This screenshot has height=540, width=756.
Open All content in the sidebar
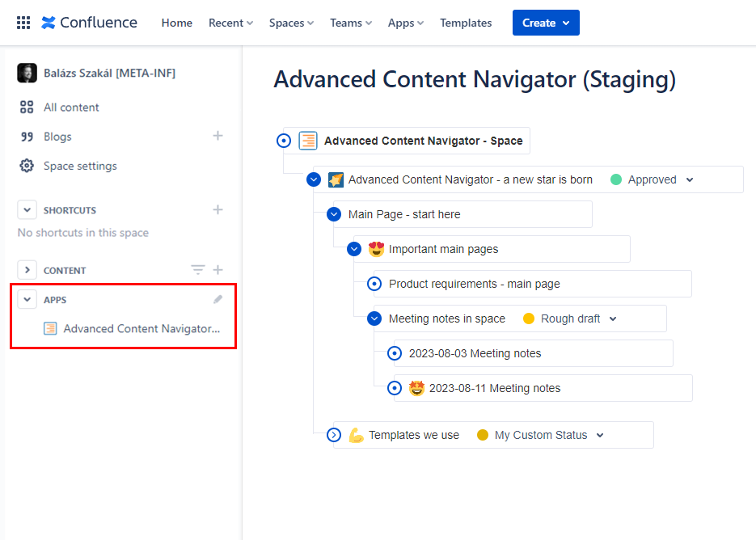pyautogui.click(x=71, y=107)
